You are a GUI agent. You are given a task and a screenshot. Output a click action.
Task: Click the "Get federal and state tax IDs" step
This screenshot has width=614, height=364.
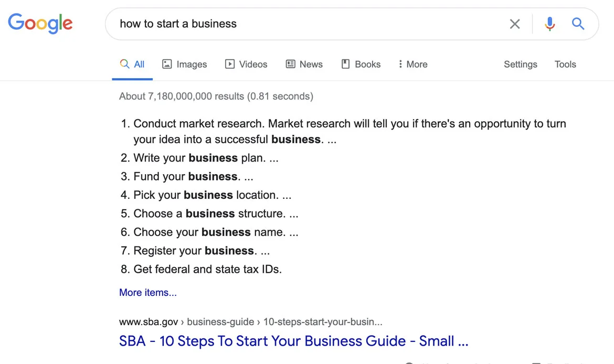point(207,269)
